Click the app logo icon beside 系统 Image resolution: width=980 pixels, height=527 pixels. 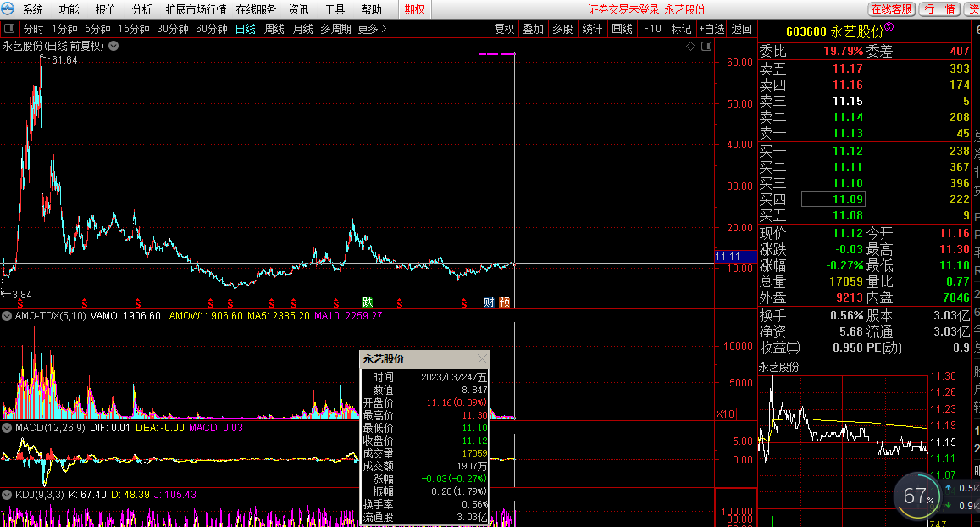coord(9,9)
